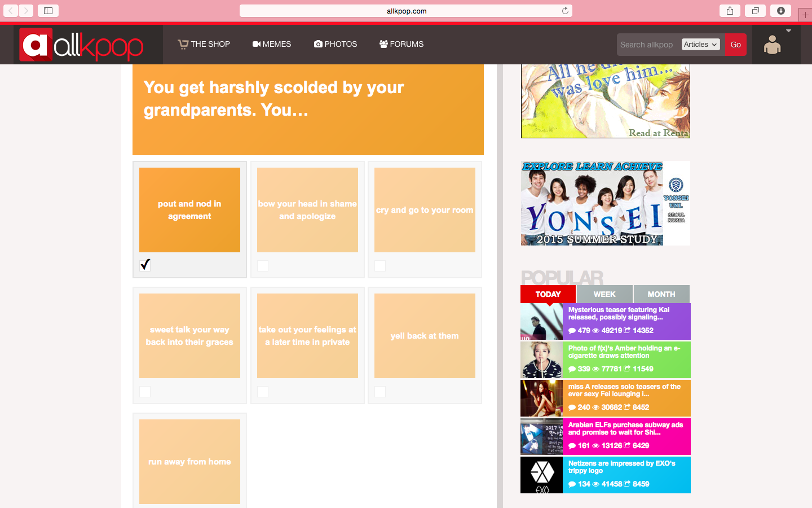Switch to the WEEK popular tab

pos(604,294)
